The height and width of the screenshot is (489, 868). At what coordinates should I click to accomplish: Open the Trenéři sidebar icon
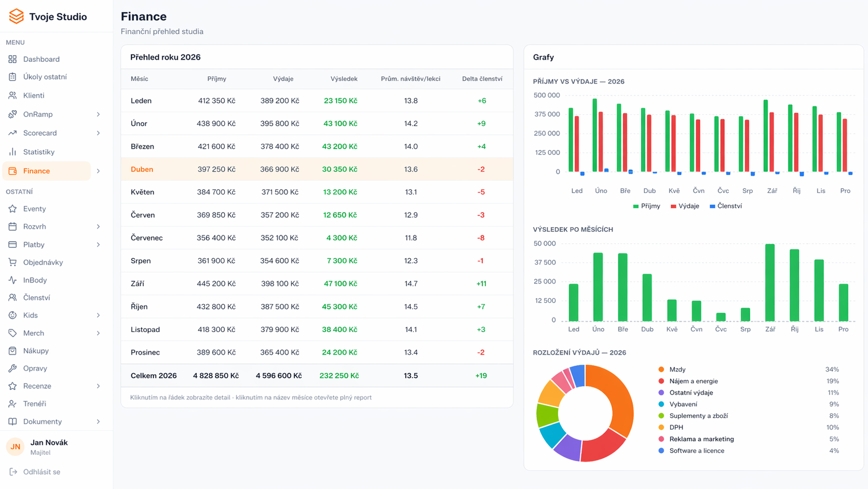coord(12,403)
